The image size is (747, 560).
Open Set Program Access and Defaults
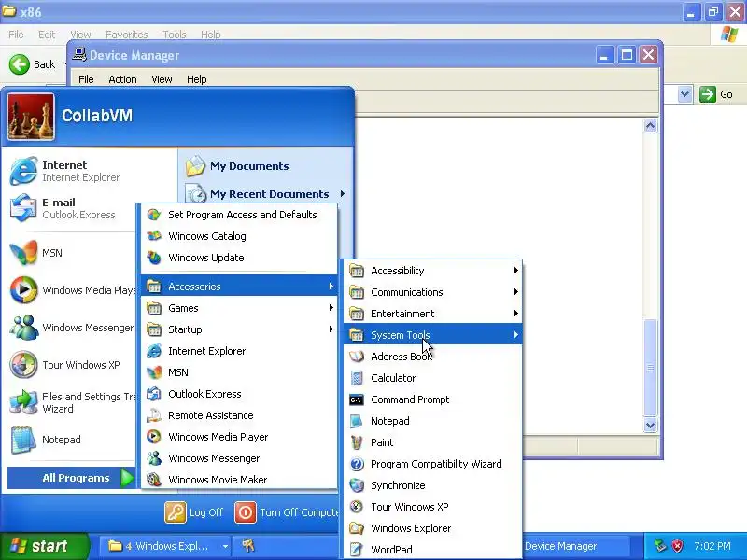239,215
